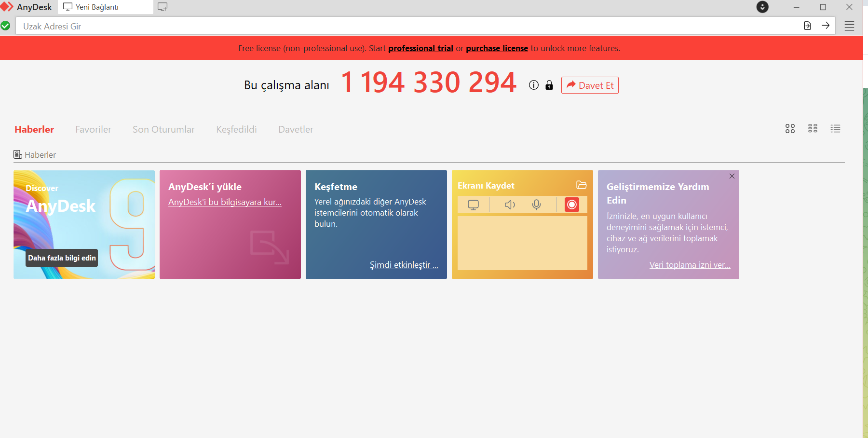Close the AnyDesk window
The image size is (868, 438).
pos(849,7)
